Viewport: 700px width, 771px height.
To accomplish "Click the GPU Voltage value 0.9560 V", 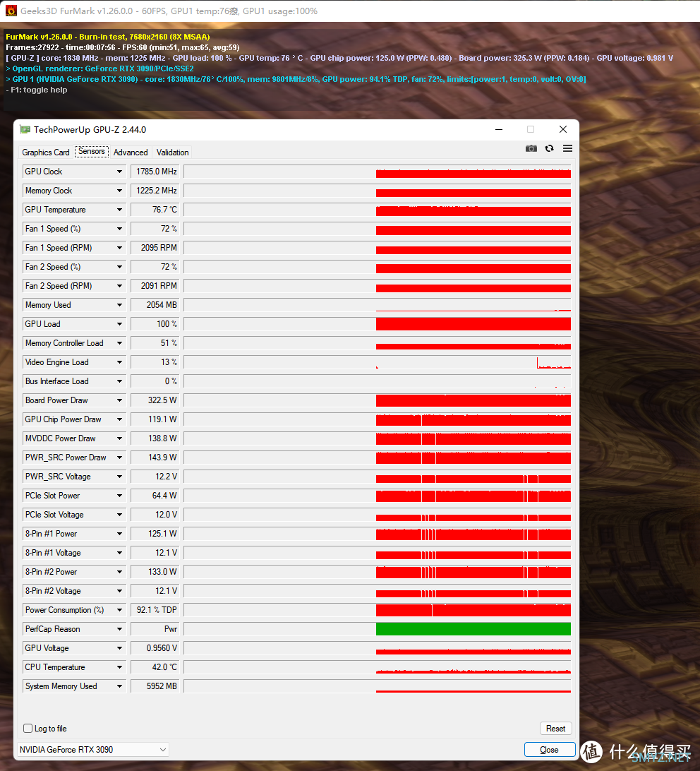I will point(155,648).
